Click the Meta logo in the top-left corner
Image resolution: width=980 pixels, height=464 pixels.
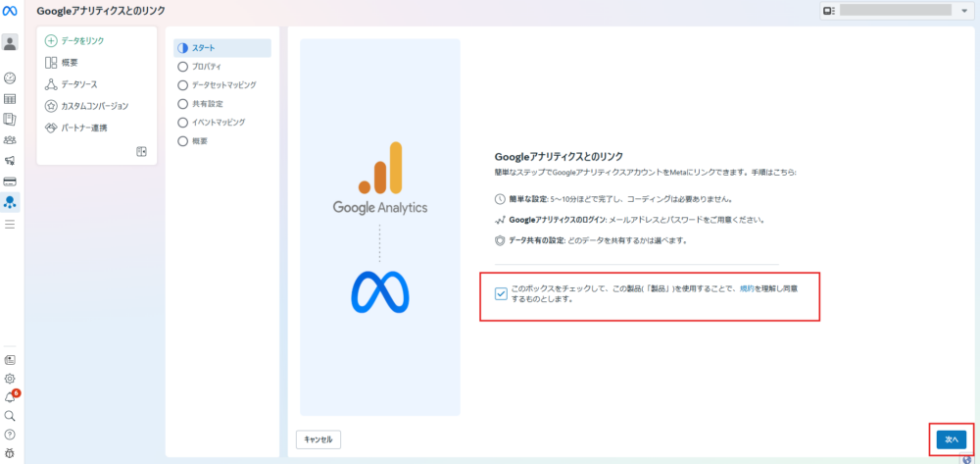click(x=10, y=11)
